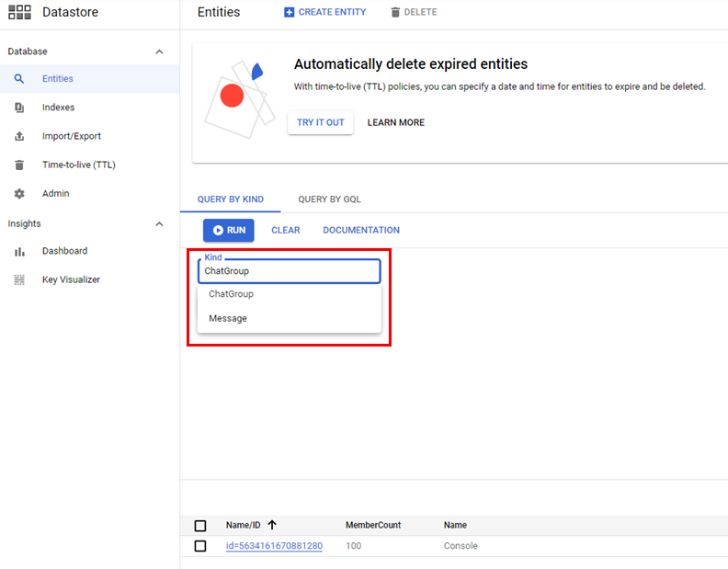Viewport: 728px width, 569px height.
Task: Sort by the Name/ID arrow icon
Action: [x=272, y=525]
